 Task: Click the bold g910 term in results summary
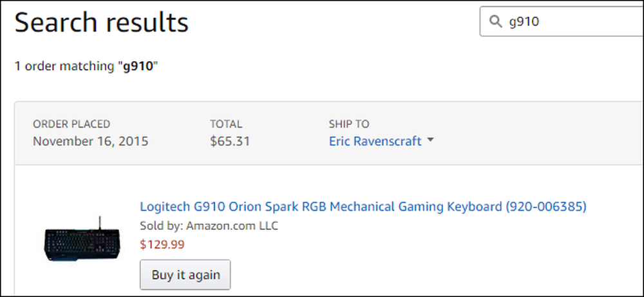(138, 66)
